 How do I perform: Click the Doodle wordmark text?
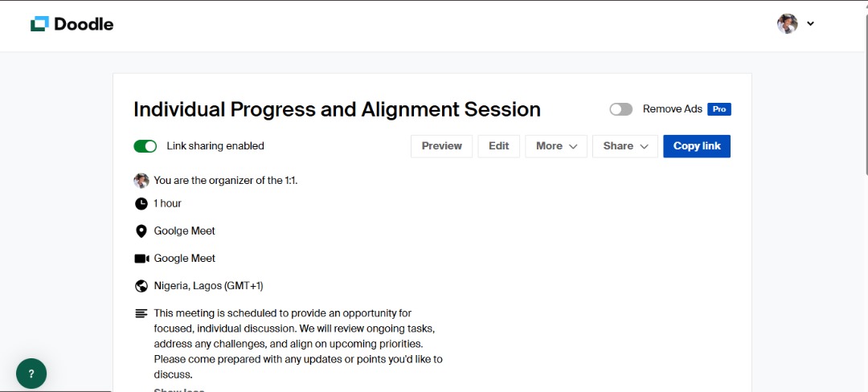[84, 24]
